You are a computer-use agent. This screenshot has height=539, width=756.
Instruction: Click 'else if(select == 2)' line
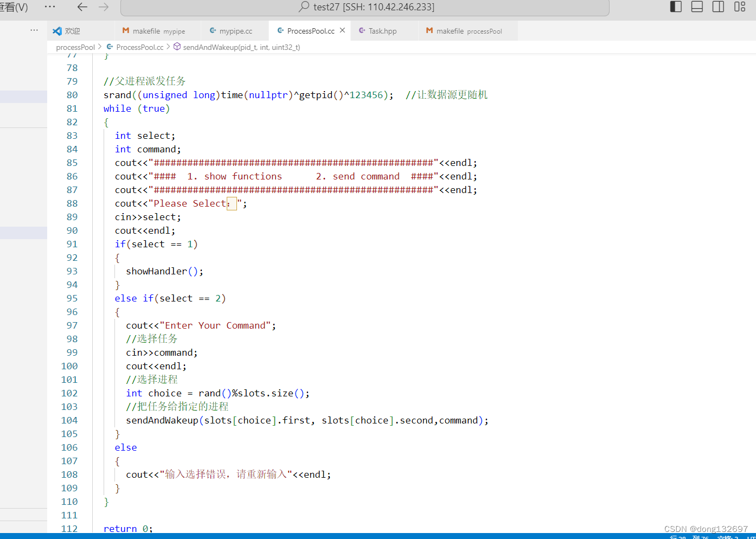[x=170, y=298]
